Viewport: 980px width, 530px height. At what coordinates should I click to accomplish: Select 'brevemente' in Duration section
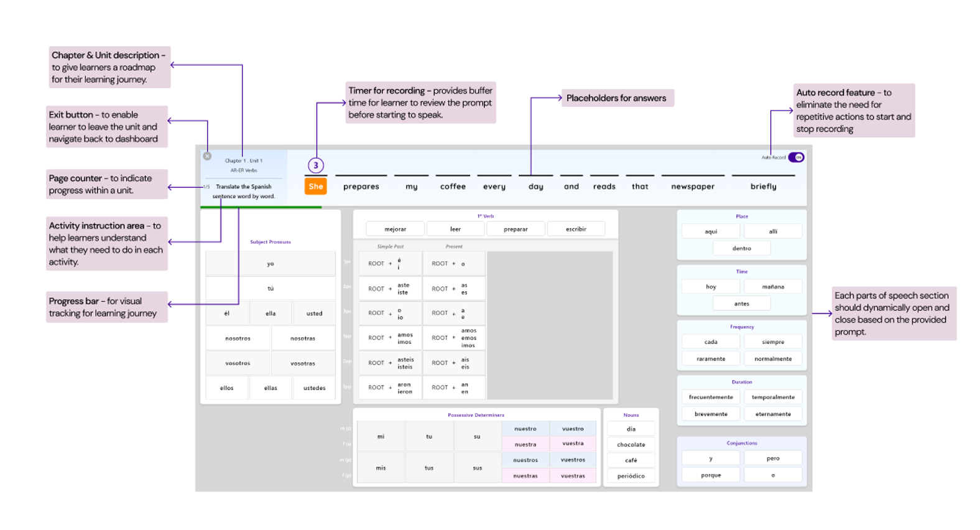(x=711, y=414)
